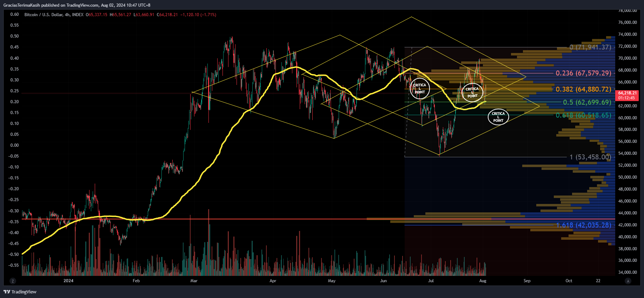Viewport: 644px width, 298px height.
Task: Click the close price C64,218.21 value
Action: coord(167,15)
